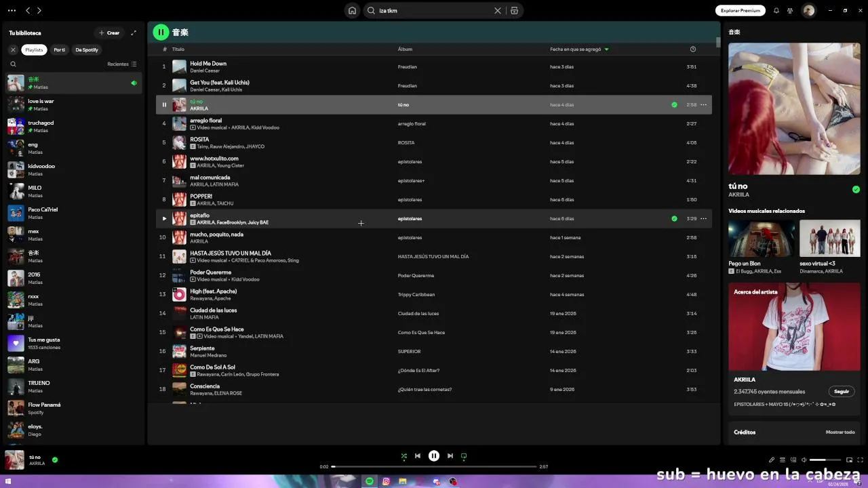
Task: Click the Home icon in the top bar
Action: click(x=352, y=10)
